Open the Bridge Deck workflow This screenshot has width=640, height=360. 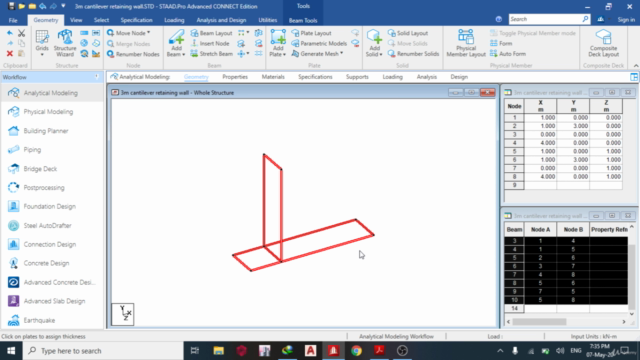(40, 169)
